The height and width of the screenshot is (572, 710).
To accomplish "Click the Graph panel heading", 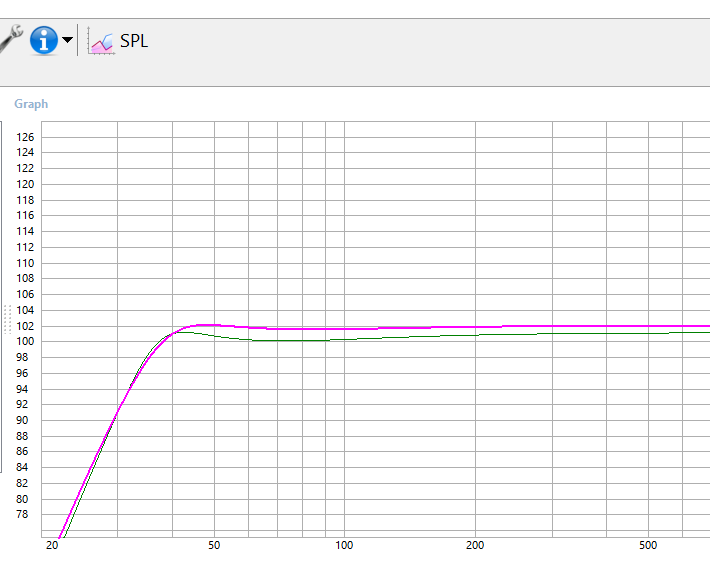I will (31, 104).
